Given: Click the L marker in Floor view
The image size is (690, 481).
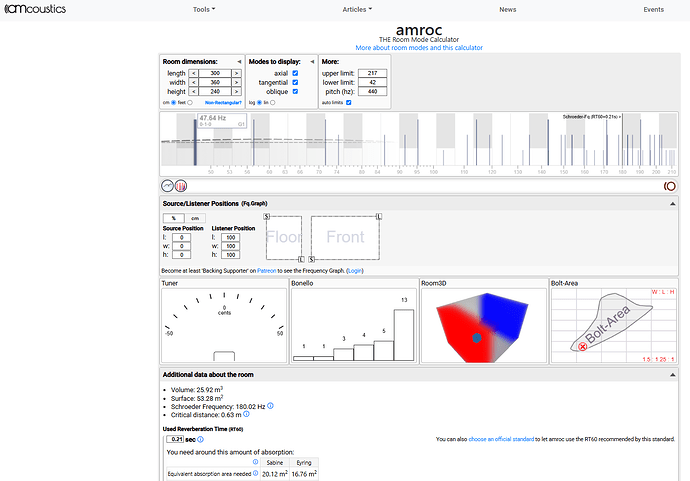Looking at the screenshot, I should (301, 259).
